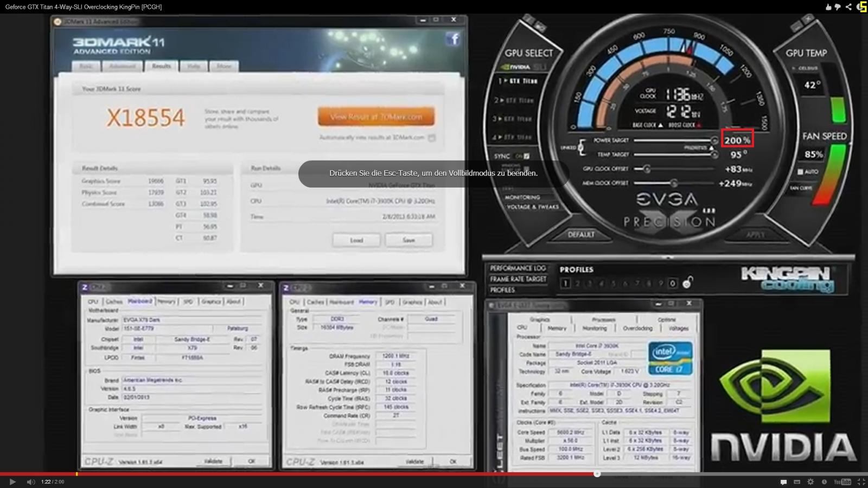Open the Basic tab in 3DMark 11
This screenshot has height=488, width=868.
pos(86,66)
